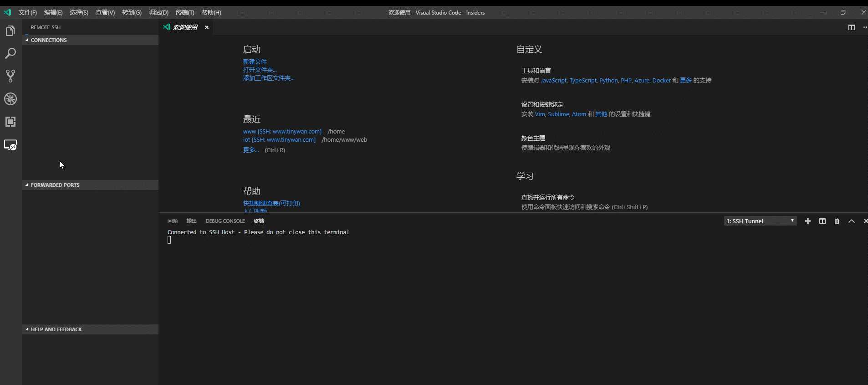Open the 查看(V) menu
This screenshot has width=868, height=385.
point(105,12)
